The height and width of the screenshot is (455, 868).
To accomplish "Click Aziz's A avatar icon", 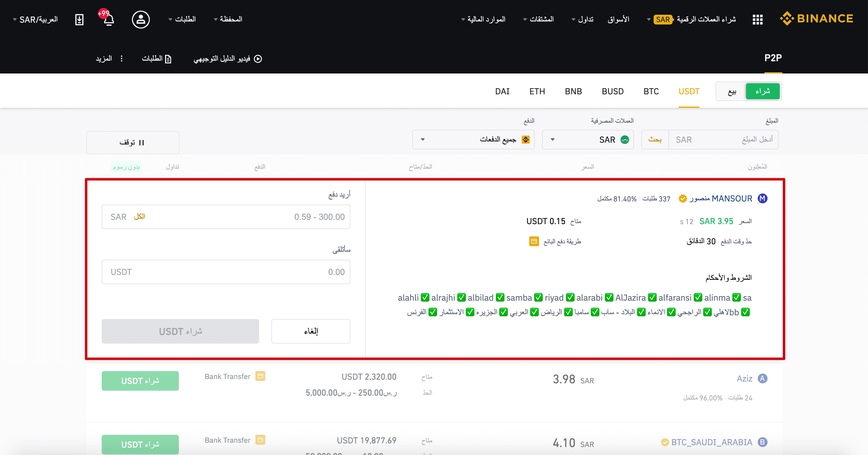I will [x=762, y=378].
